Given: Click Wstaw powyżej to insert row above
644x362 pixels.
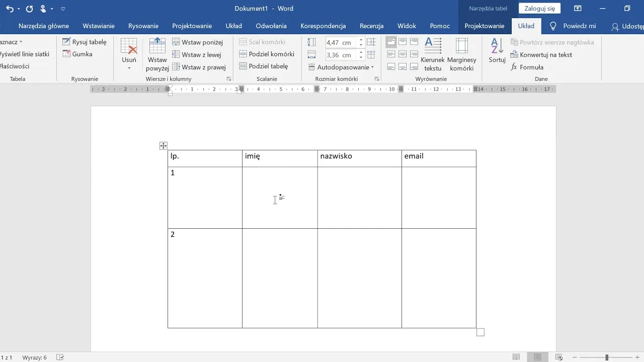Looking at the screenshot, I should coord(157,55).
